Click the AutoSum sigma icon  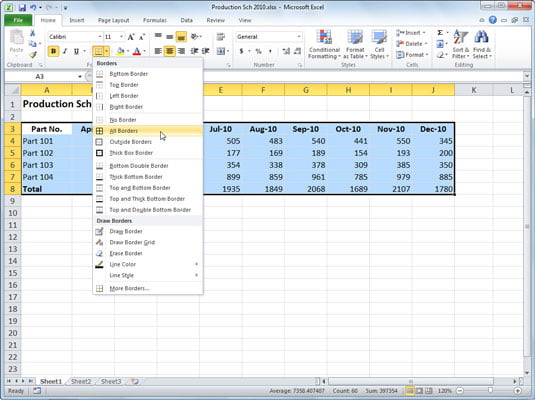[440, 33]
